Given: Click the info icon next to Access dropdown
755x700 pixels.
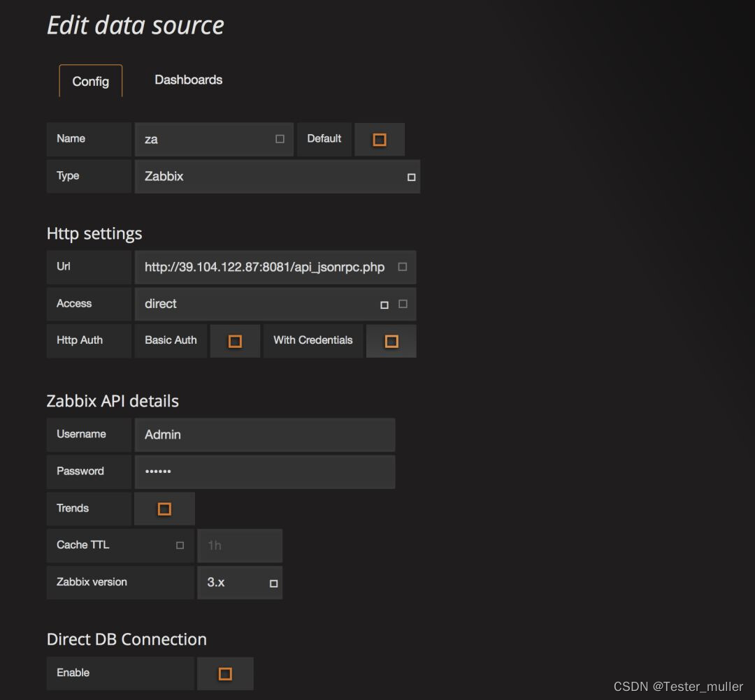Looking at the screenshot, I should click(403, 304).
